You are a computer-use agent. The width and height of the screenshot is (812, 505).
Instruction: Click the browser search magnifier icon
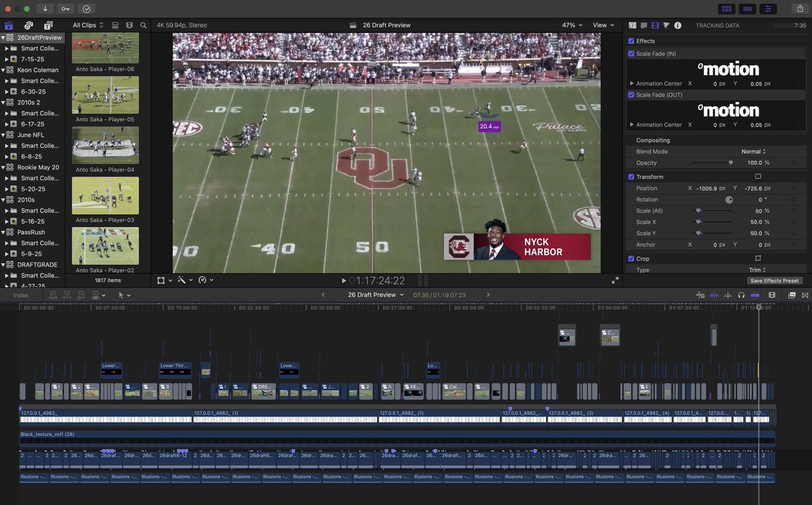click(x=143, y=25)
